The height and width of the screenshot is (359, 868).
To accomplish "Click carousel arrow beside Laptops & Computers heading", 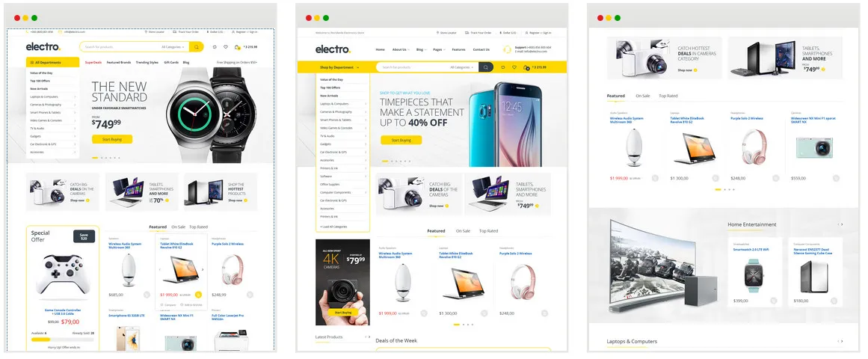I will point(842,341).
